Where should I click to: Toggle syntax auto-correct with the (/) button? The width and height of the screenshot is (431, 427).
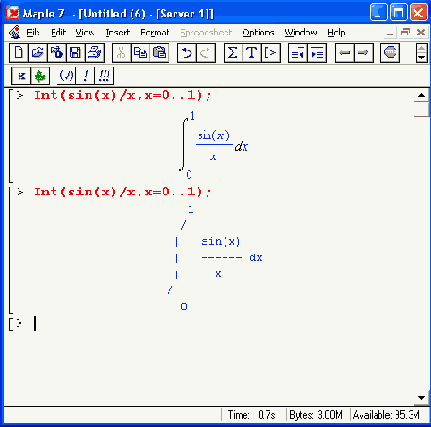coord(66,76)
